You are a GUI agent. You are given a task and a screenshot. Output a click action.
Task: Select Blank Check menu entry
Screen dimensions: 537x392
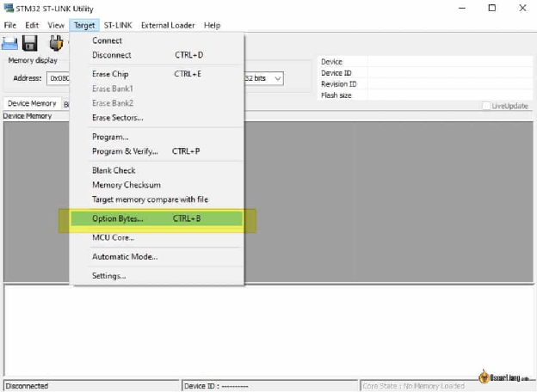click(x=157, y=170)
